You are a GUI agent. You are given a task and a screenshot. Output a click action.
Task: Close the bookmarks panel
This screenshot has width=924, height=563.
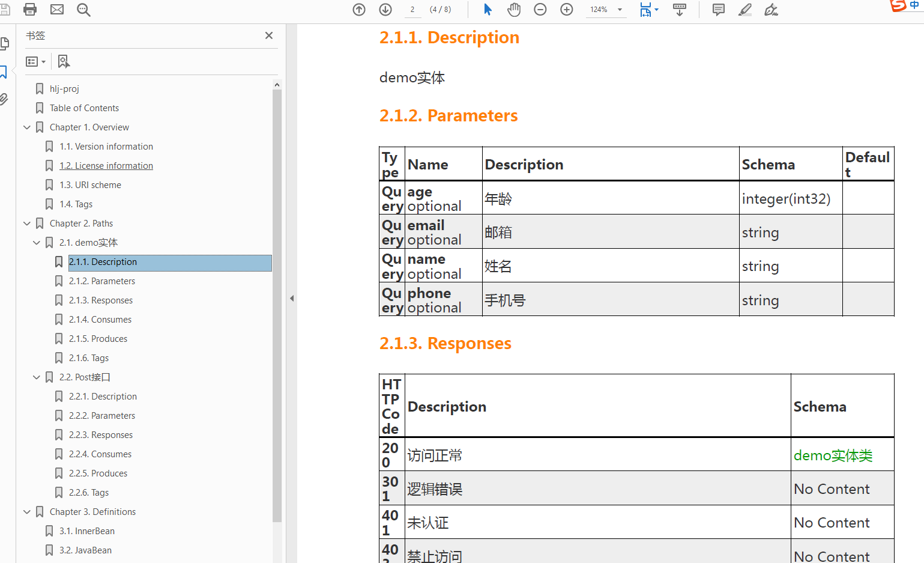click(x=269, y=35)
